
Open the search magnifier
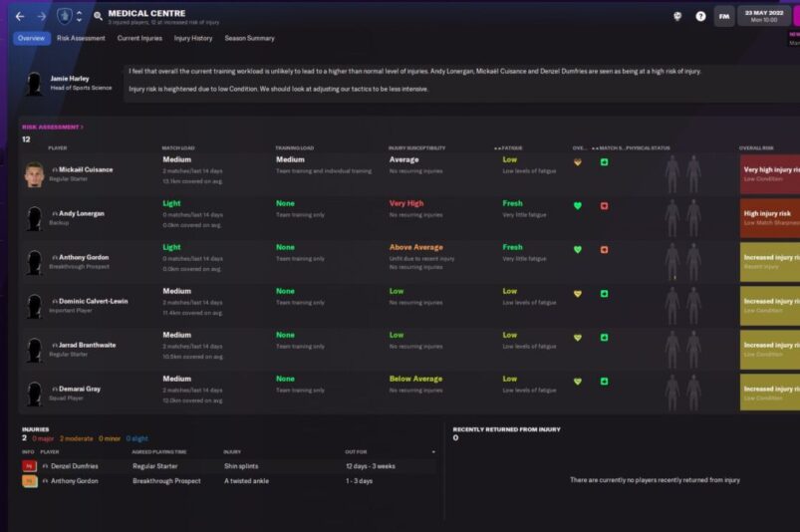tap(98, 16)
